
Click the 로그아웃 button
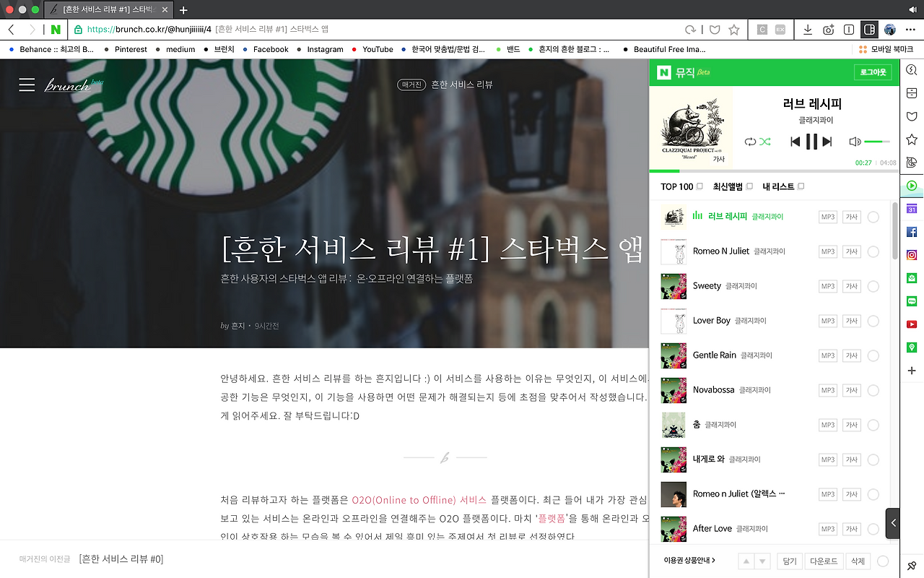873,72
